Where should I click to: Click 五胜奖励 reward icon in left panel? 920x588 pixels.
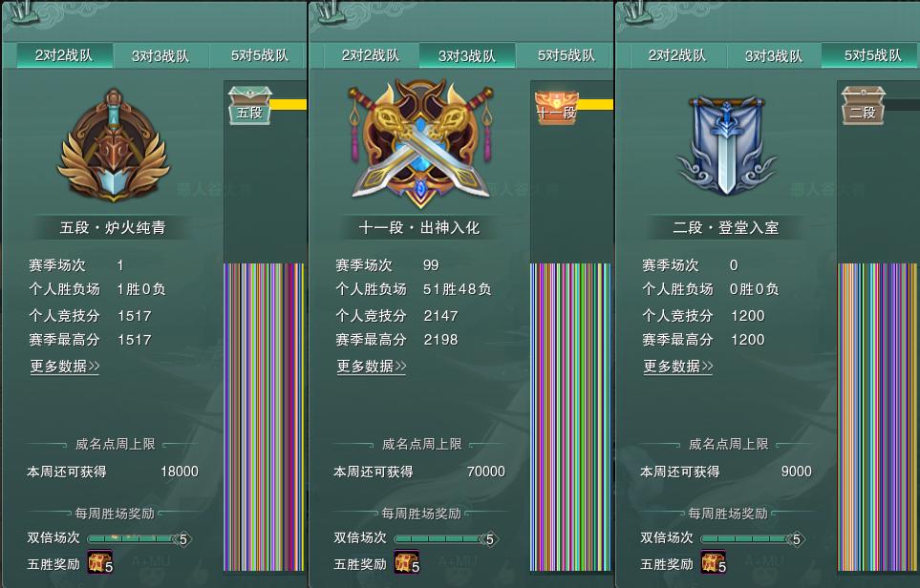point(100,562)
